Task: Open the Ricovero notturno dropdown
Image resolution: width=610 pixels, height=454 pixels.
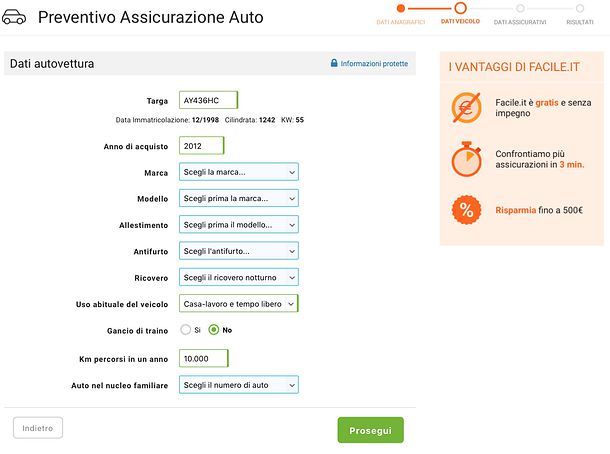Action: (x=238, y=278)
